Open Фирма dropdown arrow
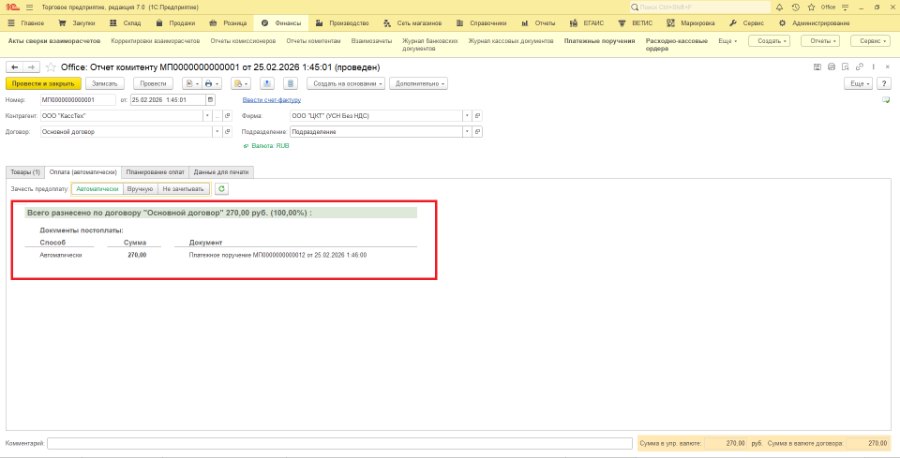Image resolution: width=900 pixels, height=458 pixels. click(x=467, y=116)
